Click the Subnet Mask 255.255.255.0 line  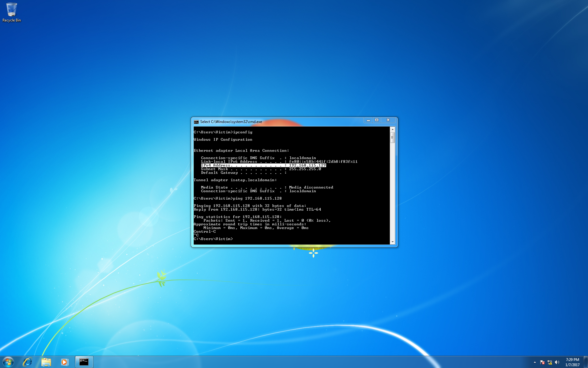coord(261,169)
